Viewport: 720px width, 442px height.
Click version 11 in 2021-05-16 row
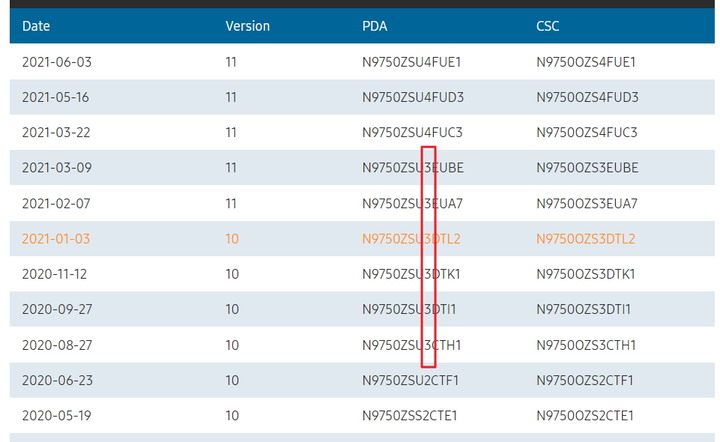coord(231,97)
